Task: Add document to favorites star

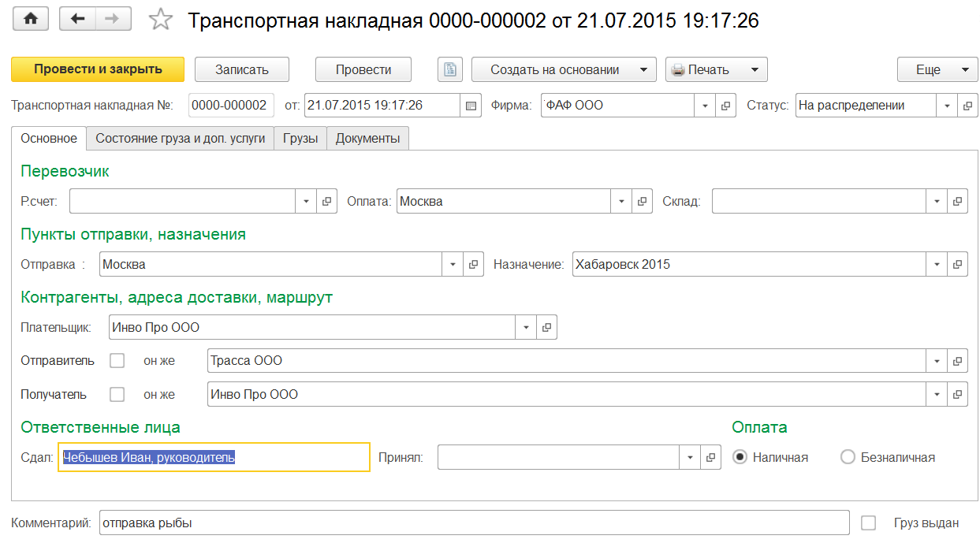Action: pyautogui.click(x=161, y=20)
